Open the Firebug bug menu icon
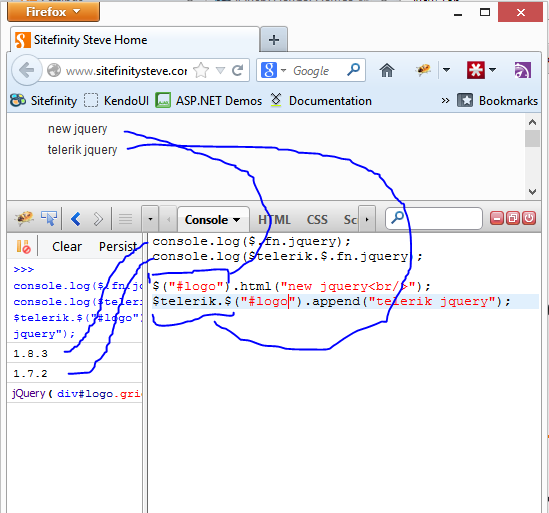The width and height of the screenshot is (549, 513). [x=24, y=219]
